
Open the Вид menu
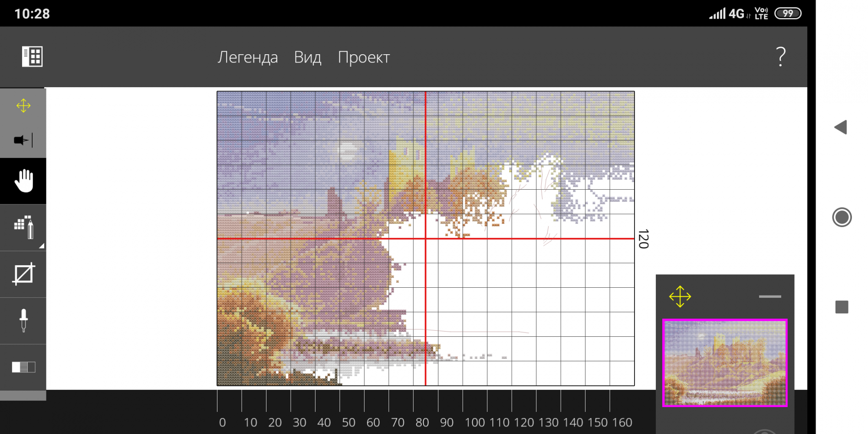point(307,57)
